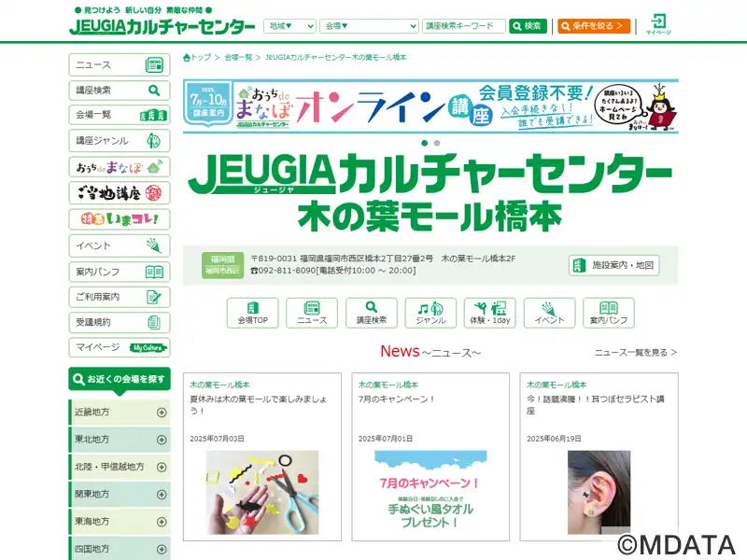747x560 pixels.
Task: Click the オンライン講座 banner image
Action: 430,106
